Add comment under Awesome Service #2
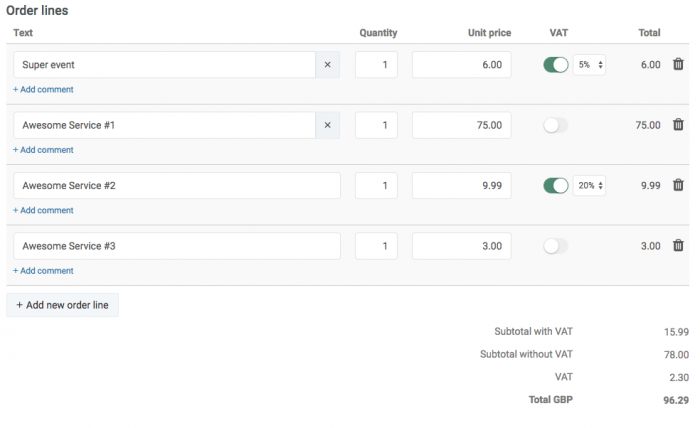 pos(43,210)
